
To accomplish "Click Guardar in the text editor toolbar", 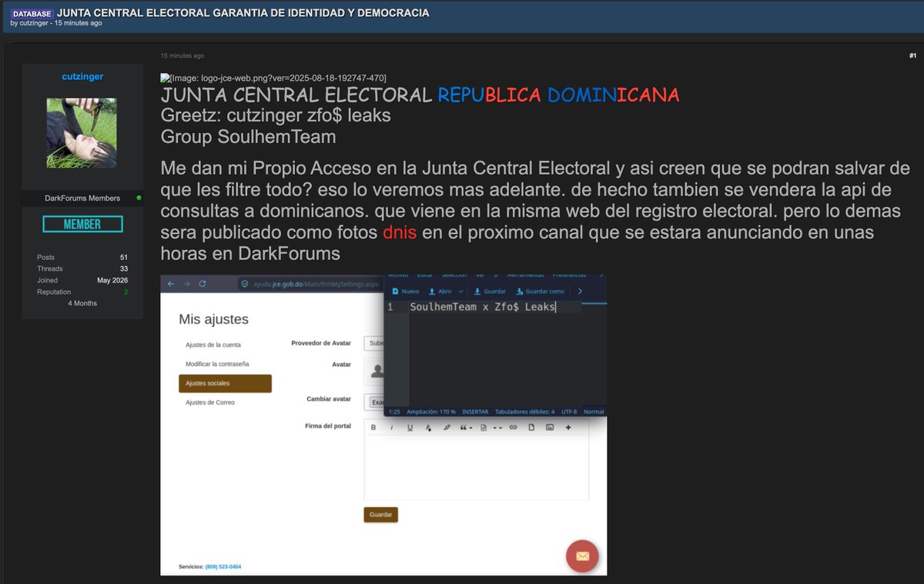I will pos(490,292).
